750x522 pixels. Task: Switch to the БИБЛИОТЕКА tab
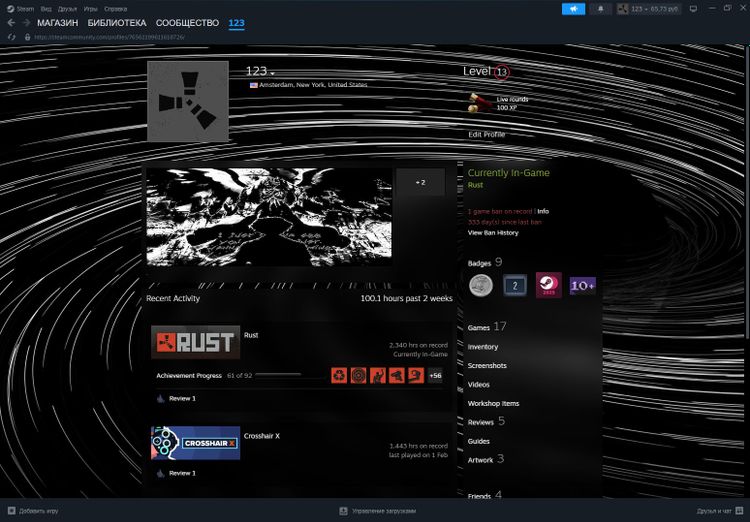click(x=116, y=23)
